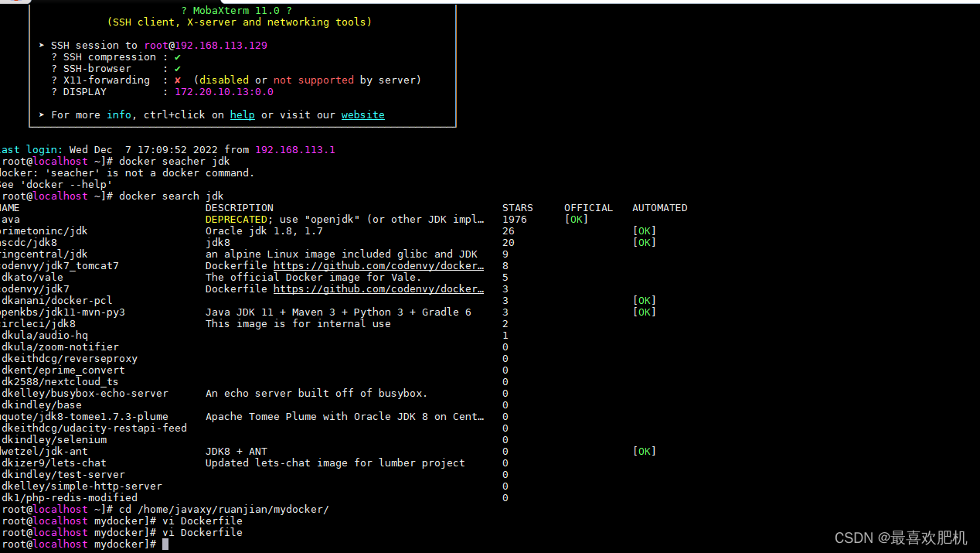Click the "docker seacher jdk" command
980x553 pixels.
click(x=175, y=161)
